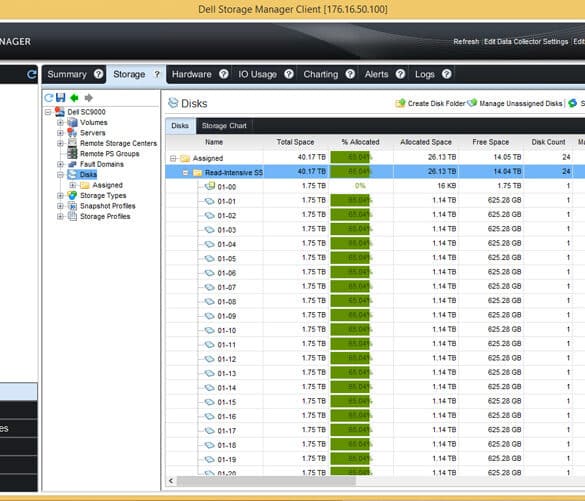Collapse Read-Intensive SS folder row
Screen dimensions: 585x501
(185, 173)
